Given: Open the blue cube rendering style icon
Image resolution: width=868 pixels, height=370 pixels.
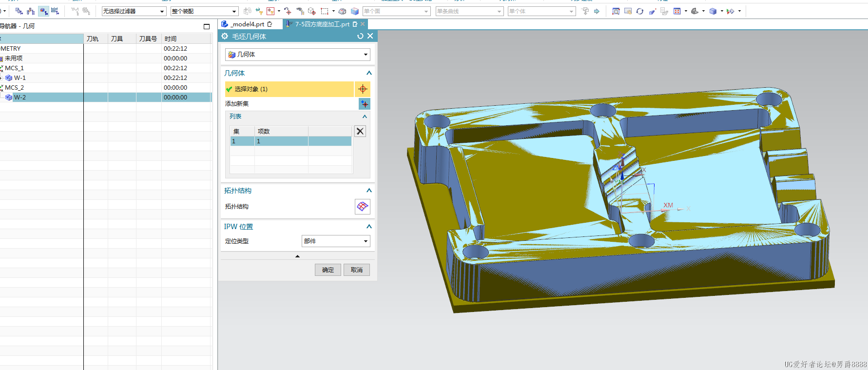Looking at the screenshot, I should click(713, 11).
